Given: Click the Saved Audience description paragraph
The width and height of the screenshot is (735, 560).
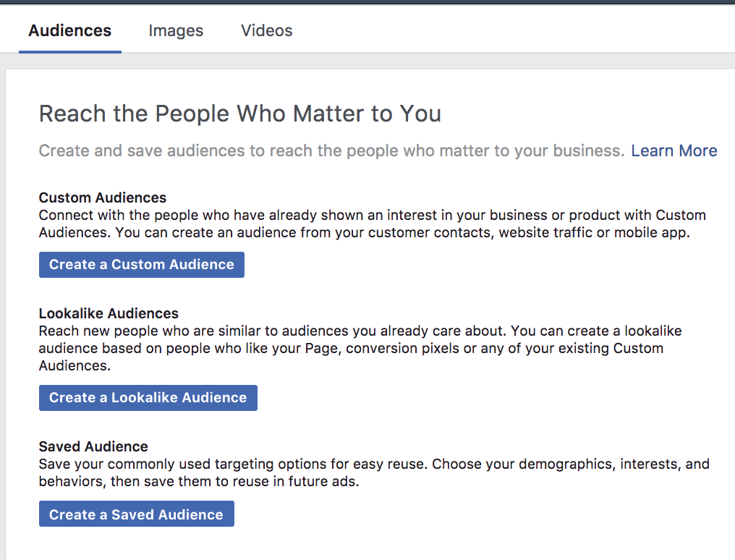Looking at the screenshot, I should (373, 472).
